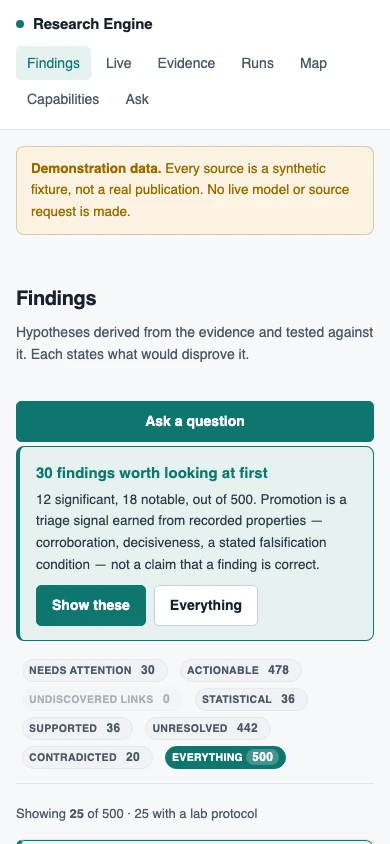
Task: Click the Ask a question button
Action: click(x=195, y=421)
